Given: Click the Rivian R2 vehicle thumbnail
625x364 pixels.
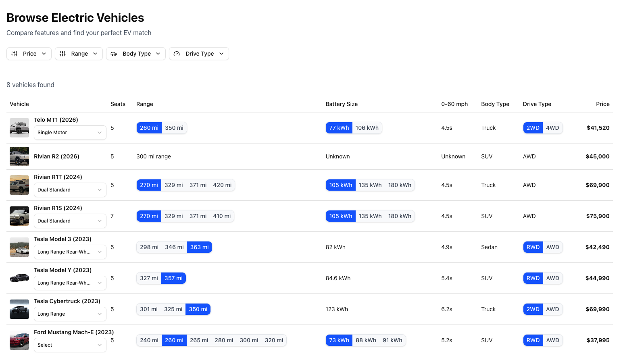Looking at the screenshot, I should point(19,156).
